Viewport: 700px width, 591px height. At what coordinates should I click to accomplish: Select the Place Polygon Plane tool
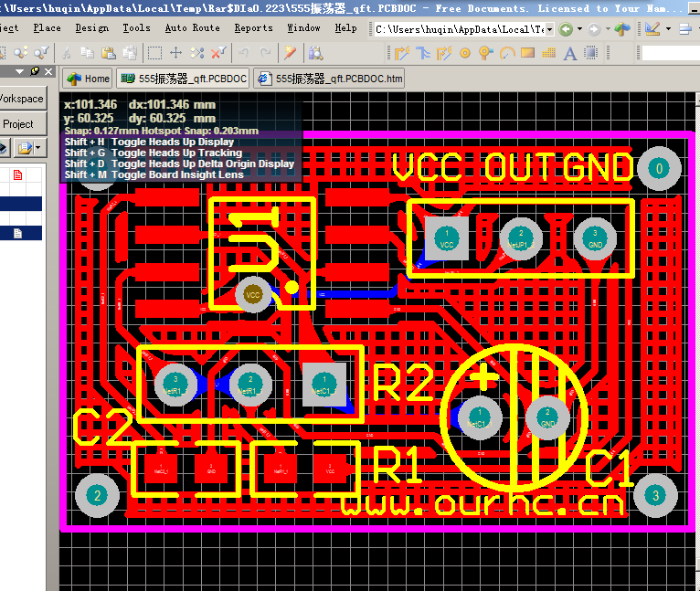coord(548,54)
